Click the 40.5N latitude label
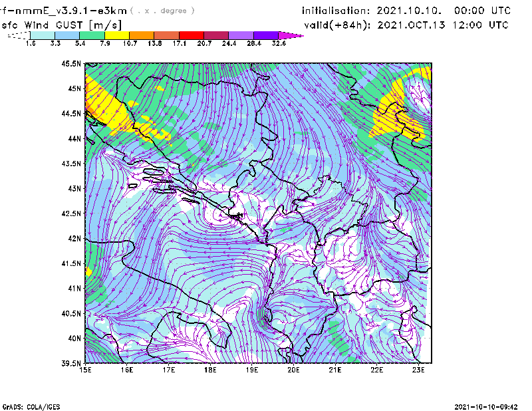This screenshot has height=411, width=532. click(x=71, y=314)
